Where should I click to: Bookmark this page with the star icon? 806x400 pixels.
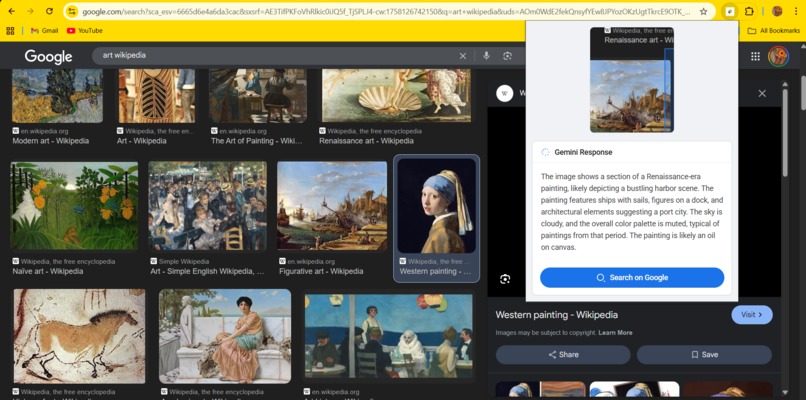tap(703, 11)
